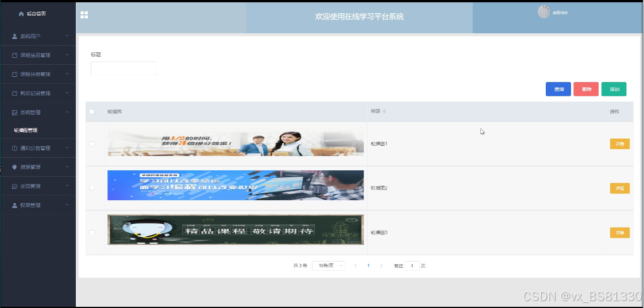Click the grid menu icon in header
Image resolution: width=644 pixels, height=308 pixels.
coord(84,15)
